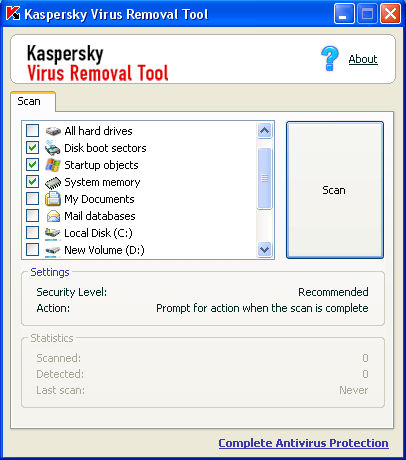Select the System memory chip icon
Image resolution: width=406 pixels, height=460 pixels.
(x=53, y=182)
